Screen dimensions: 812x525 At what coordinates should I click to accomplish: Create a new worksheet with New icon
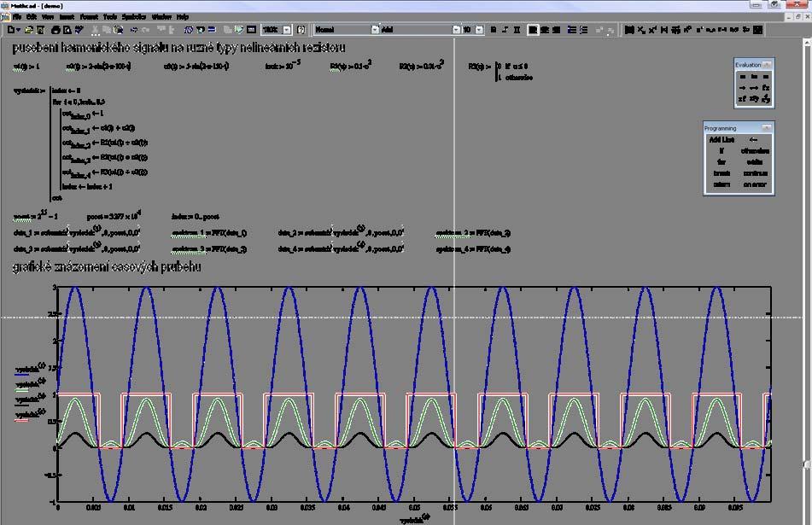tap(11, 30)
